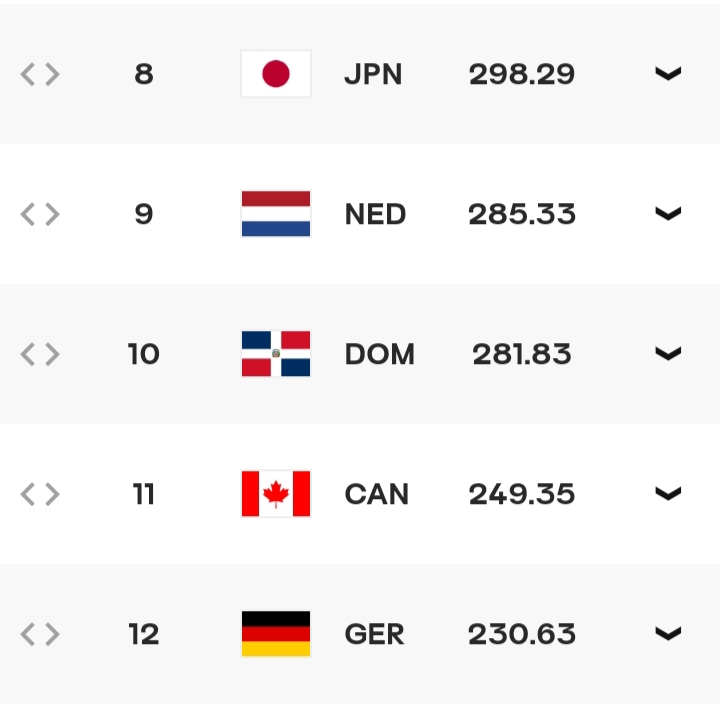
Task: Click the rank-change arrows beside rank 9
Action: pyautogui.click(x=40, y=214)
